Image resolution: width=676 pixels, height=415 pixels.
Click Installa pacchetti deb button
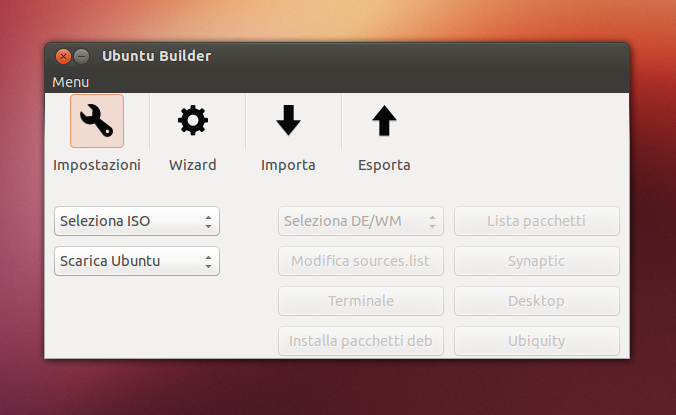pyautogui.click(x=361, y=341)
